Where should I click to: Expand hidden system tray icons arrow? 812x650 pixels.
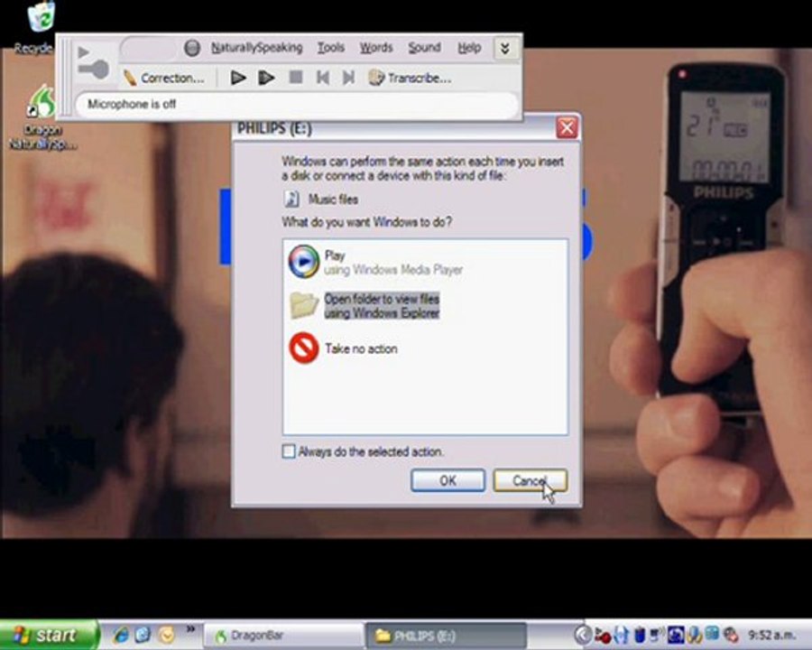[583, 635]
